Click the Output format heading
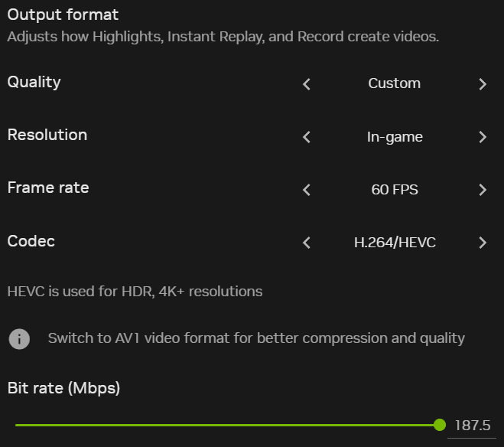Screen dimensions: 504x447 [63, 15]
